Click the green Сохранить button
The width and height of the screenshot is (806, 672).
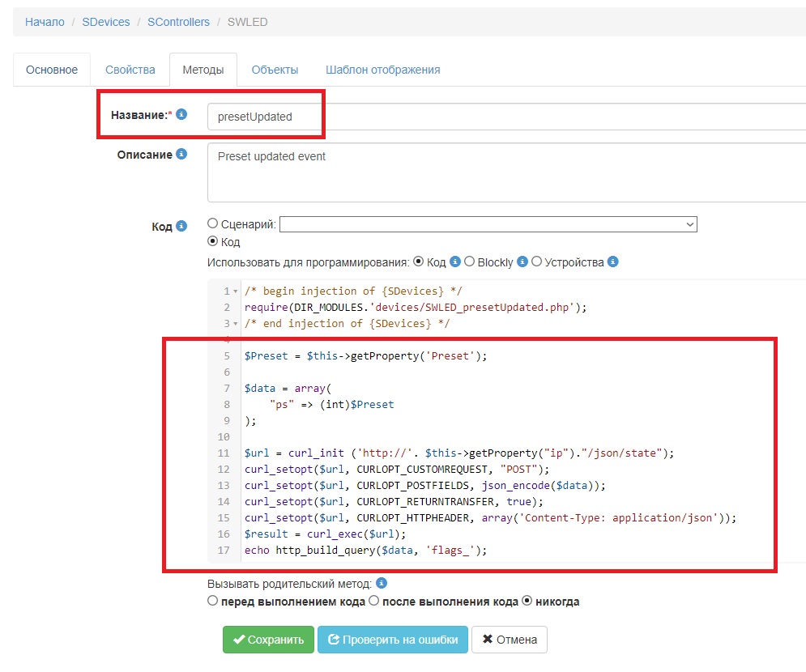pyautogui.click(x=268, y=640)
